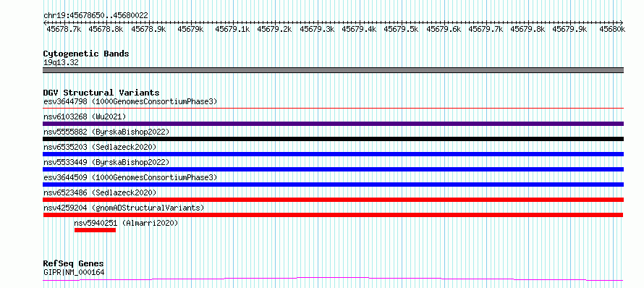This screenshot has width=644, height=288.
Task: Click the short red nsv5940251 variant bar
Action: pyautogui.click(x=96, y=230)
